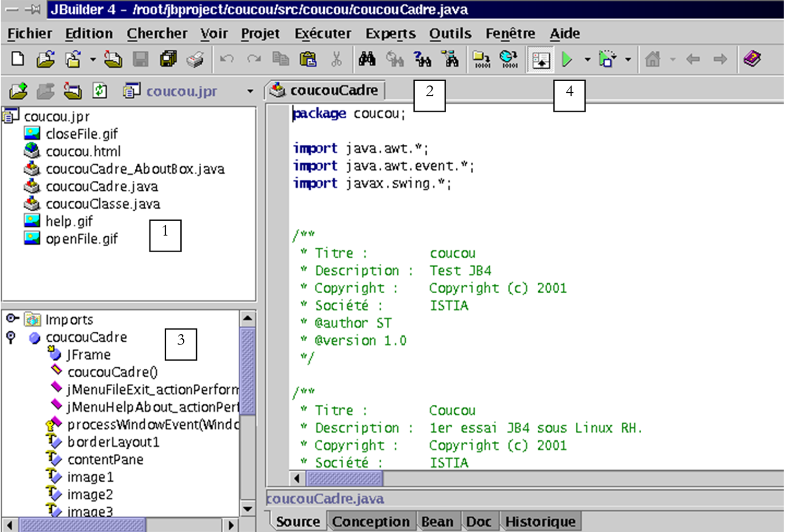Screen dimensions: 787x532
Task: Open the dropdown arrow beside Run
Action: (587, 60)
